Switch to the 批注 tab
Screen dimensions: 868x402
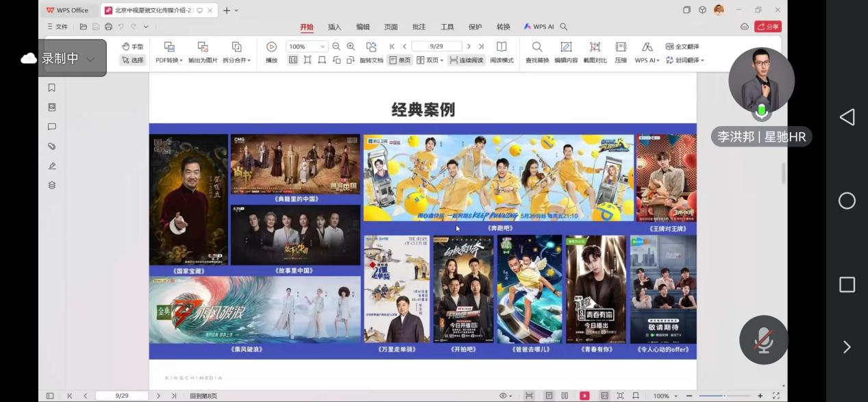(x=419, y=27)
